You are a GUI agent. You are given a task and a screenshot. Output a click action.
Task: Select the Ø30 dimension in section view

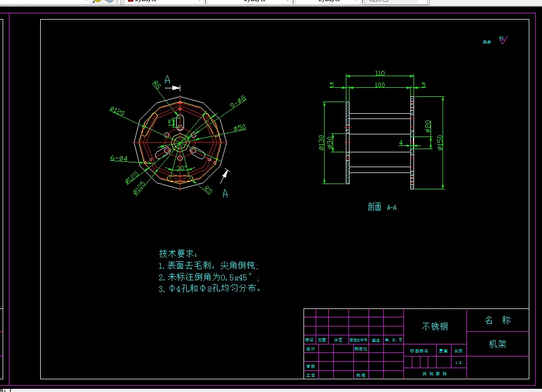tap(329, 143)
